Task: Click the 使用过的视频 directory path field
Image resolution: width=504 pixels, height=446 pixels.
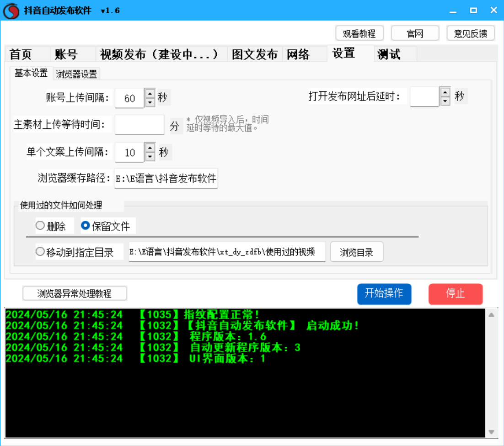Action: (227, 252)
